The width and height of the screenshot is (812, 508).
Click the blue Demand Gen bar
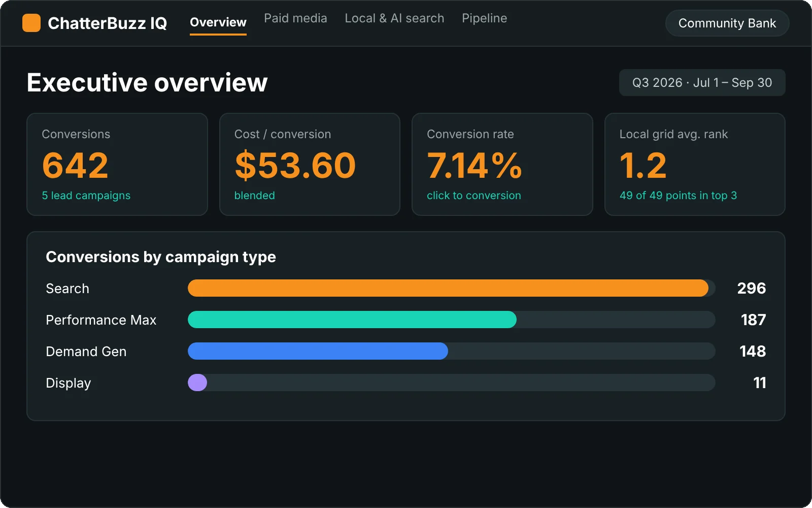tap(318, 351)
